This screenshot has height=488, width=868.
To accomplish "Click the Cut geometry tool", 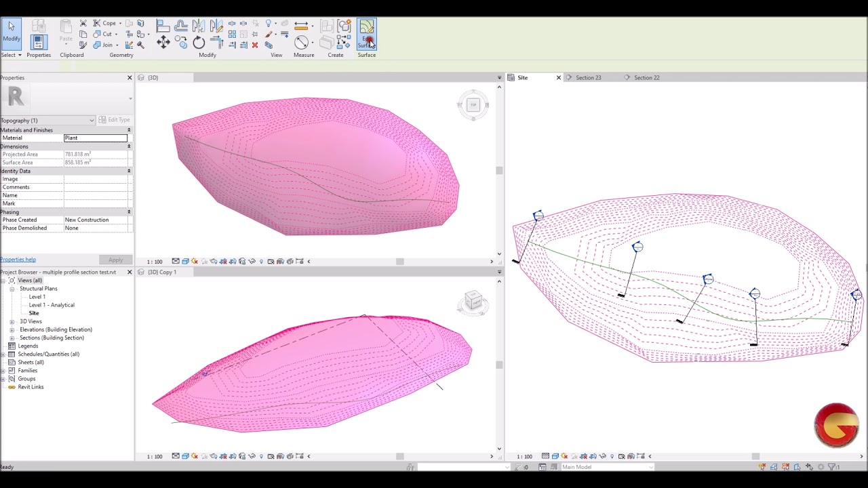I will [103, 34].
